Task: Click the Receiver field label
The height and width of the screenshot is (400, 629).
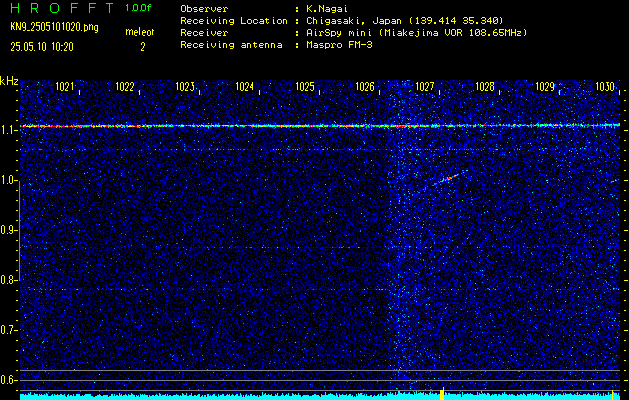Action: (204, 33)
